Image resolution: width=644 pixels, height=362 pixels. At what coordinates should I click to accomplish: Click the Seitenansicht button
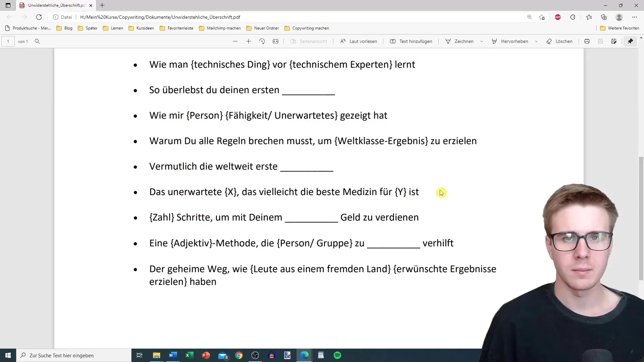pyautogui.click(x=309, y=41)
